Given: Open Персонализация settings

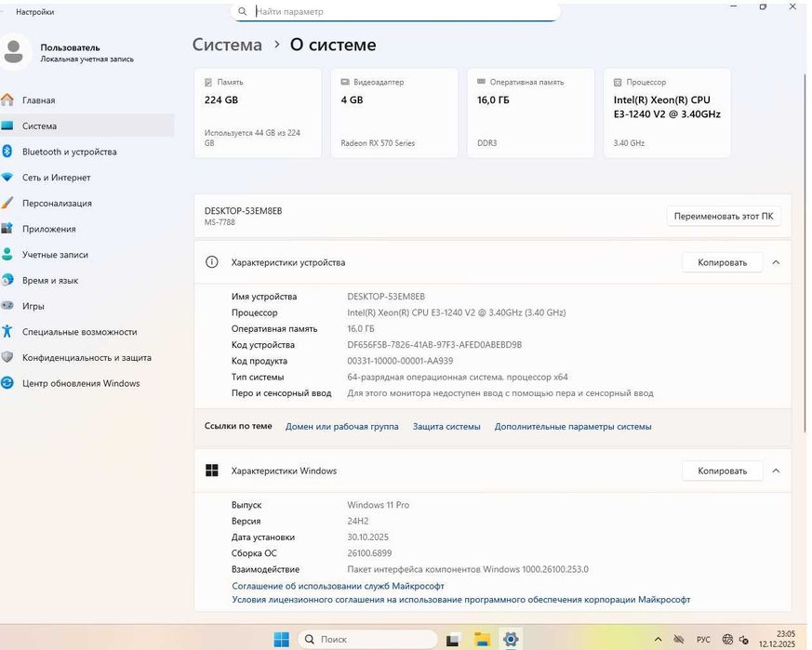Looking at the screenshot, I should tap(87, 203).
